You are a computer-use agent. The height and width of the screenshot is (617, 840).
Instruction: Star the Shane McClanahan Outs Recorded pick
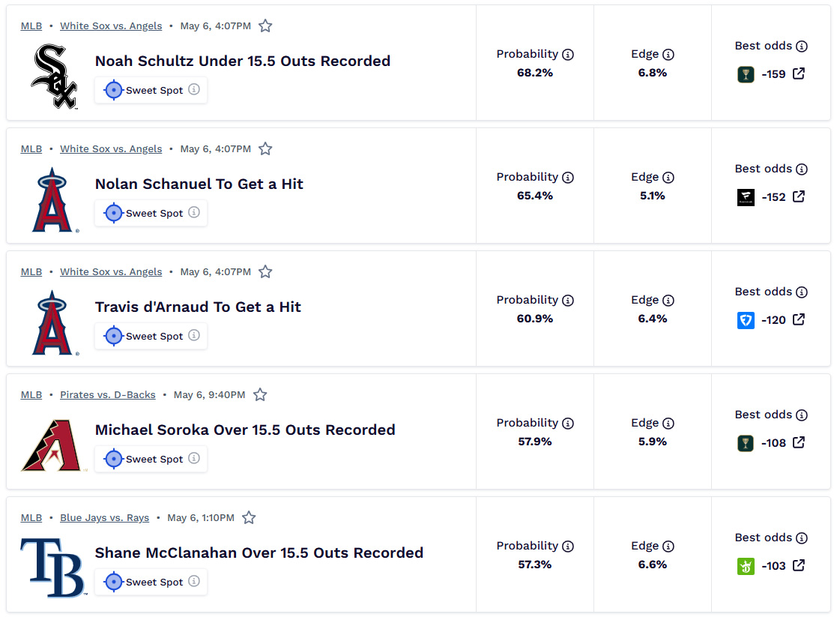point(249,518)
